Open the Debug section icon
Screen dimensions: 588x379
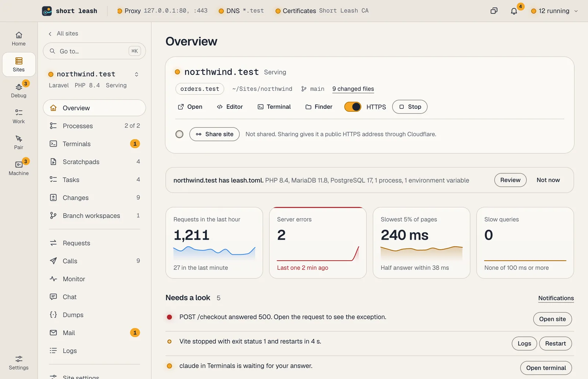[x=19, y=87]
